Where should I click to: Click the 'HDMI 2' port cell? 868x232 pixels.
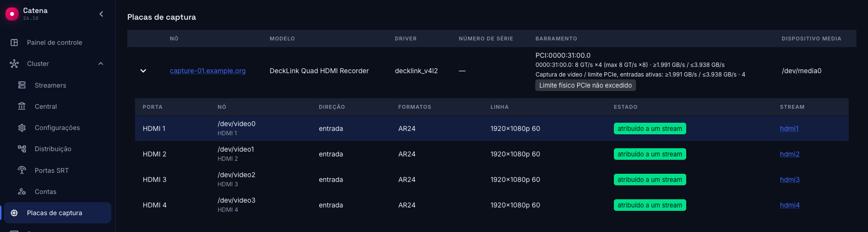pos(154,154)
